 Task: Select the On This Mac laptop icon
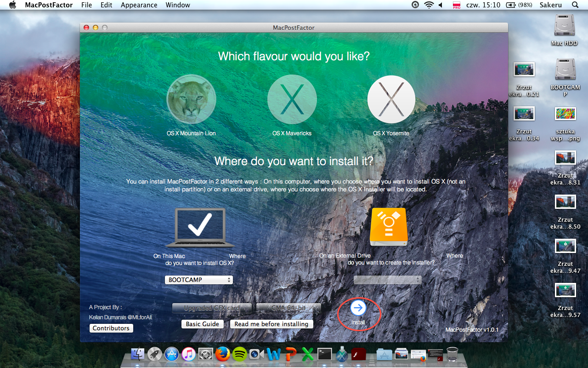[200, 227]
